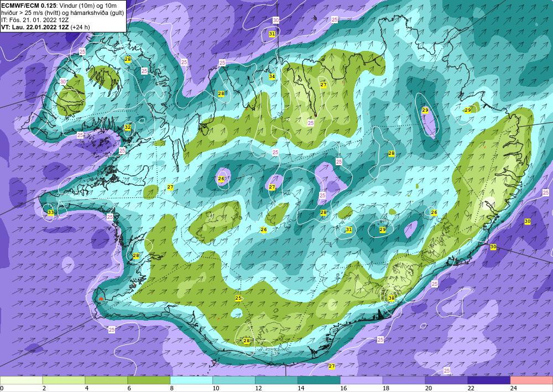Select the light green 2–4 m/s legend swatch
The height and width of the screenshot is (392, 553).
[64, 380]
